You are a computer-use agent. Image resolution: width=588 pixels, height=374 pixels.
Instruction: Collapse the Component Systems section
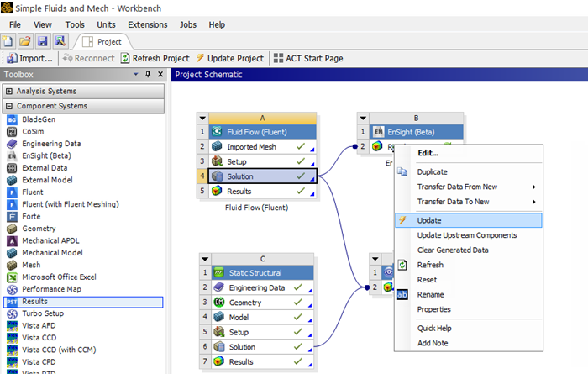(x=9, y=106)
